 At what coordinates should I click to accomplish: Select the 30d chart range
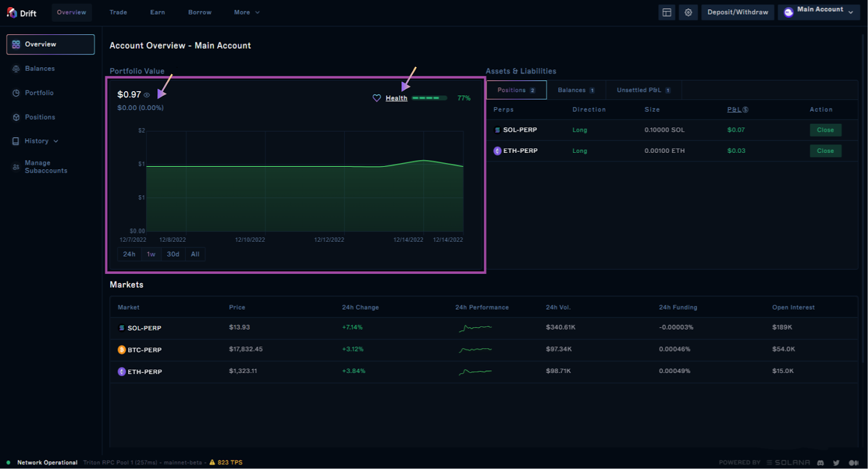[x=173, y=254]
